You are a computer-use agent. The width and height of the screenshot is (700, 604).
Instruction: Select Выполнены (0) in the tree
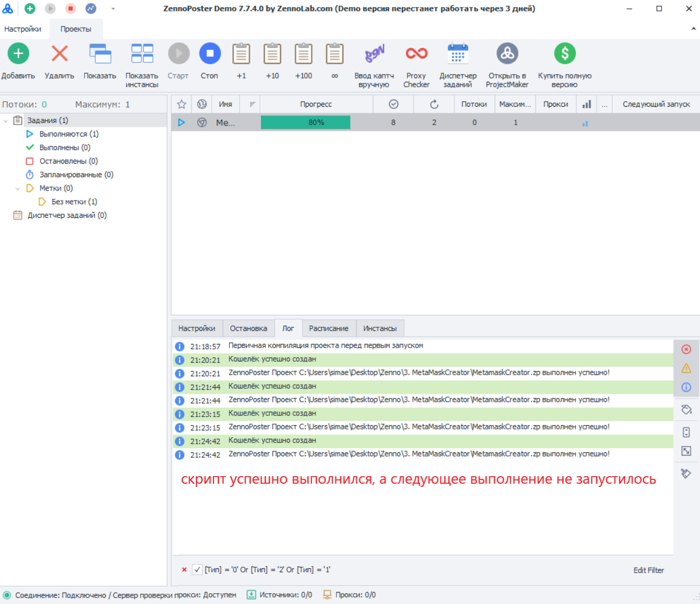click(x=65, y=147)
